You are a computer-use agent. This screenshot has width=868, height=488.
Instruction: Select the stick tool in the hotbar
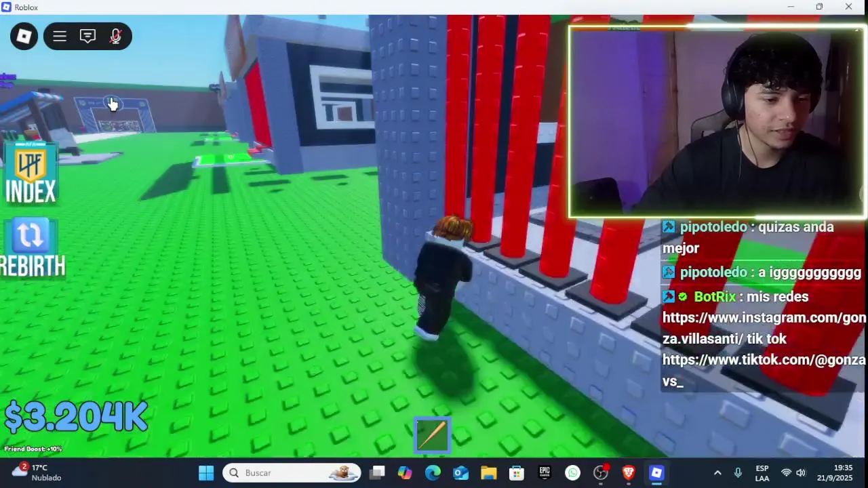tap(433, 434)
